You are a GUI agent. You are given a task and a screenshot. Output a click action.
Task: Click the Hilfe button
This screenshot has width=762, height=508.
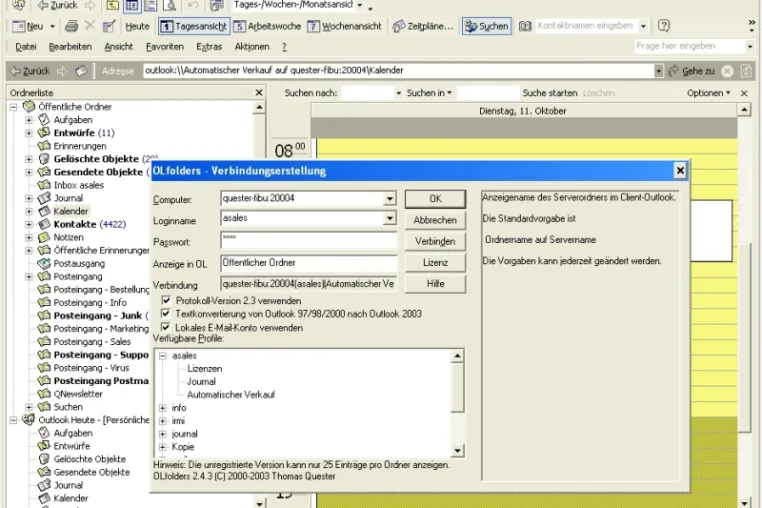click(435, 284)
